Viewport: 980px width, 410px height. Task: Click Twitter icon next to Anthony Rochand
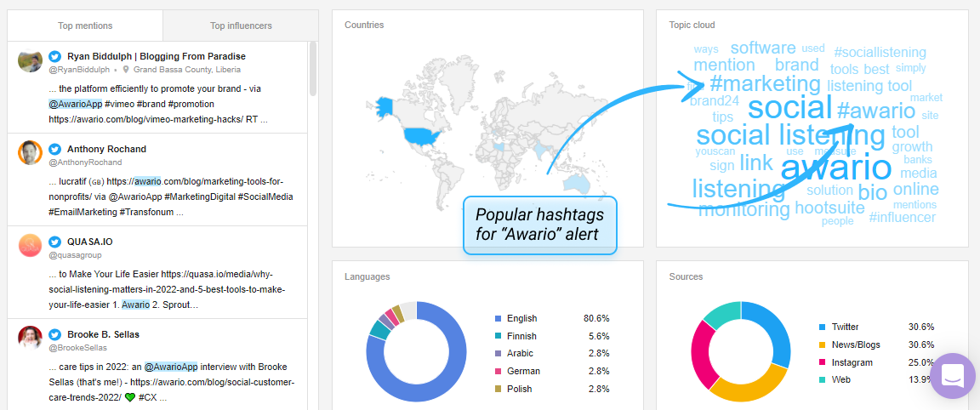tap(55, 150)
